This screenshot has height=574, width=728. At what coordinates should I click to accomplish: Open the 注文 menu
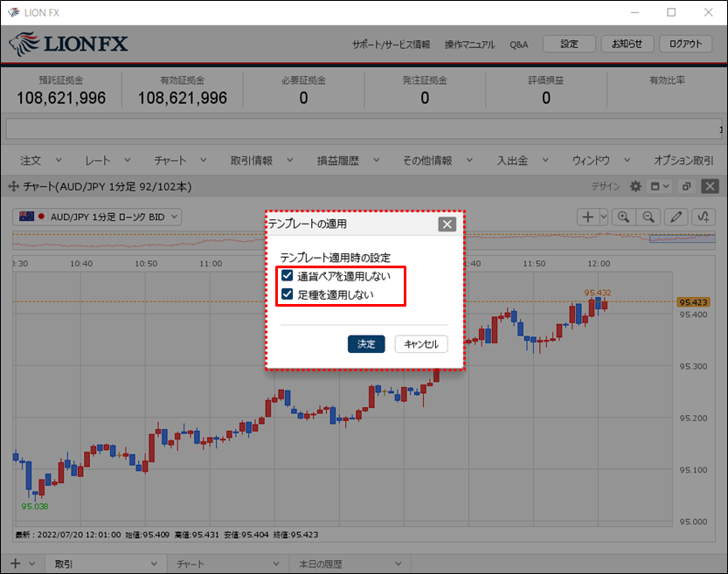coord(40,161)
